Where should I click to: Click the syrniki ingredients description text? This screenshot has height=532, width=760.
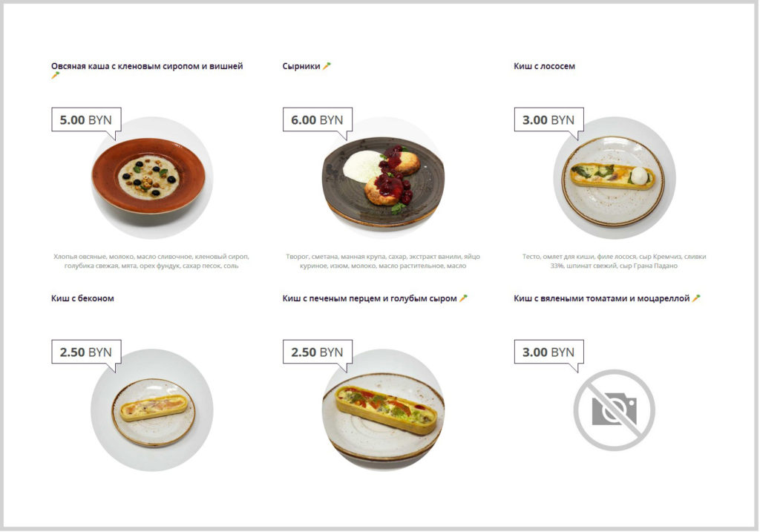click(383, 261)
